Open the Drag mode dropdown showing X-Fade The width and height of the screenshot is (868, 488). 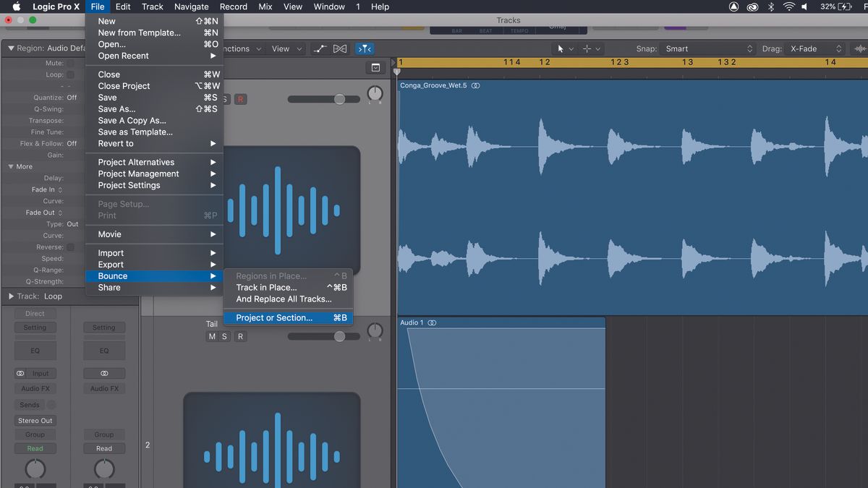tap(815, 48)
